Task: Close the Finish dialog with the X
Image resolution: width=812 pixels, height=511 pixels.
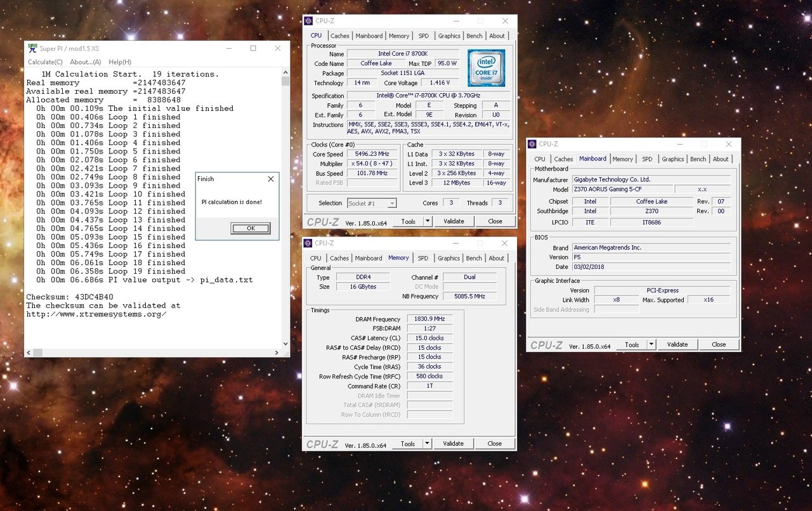Action: pyautogui.click(x=271, y=179)
